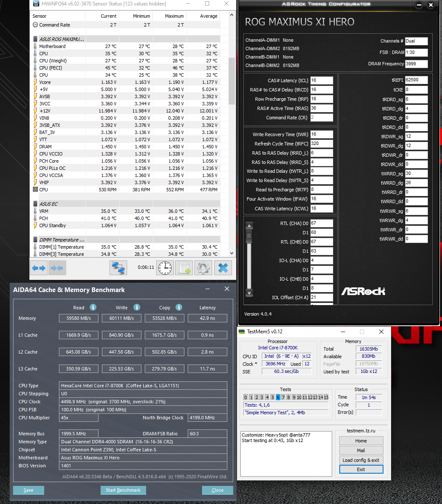Viewport: 442px width, 504px height.
Task: Reset HWiNFO timer clock icon
Action: coord(165,268)
